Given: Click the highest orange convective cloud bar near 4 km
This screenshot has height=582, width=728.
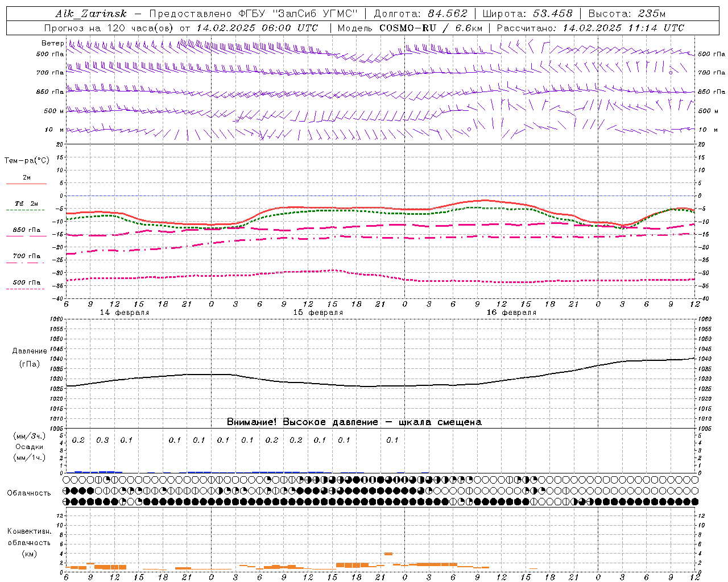Looking at the screenshot, I should (388, 553).
